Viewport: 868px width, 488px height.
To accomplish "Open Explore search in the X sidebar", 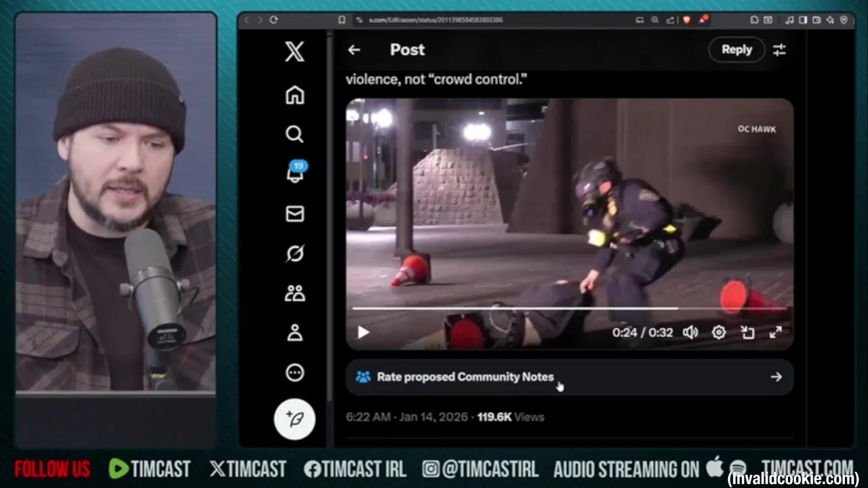I will click(294, 134).
